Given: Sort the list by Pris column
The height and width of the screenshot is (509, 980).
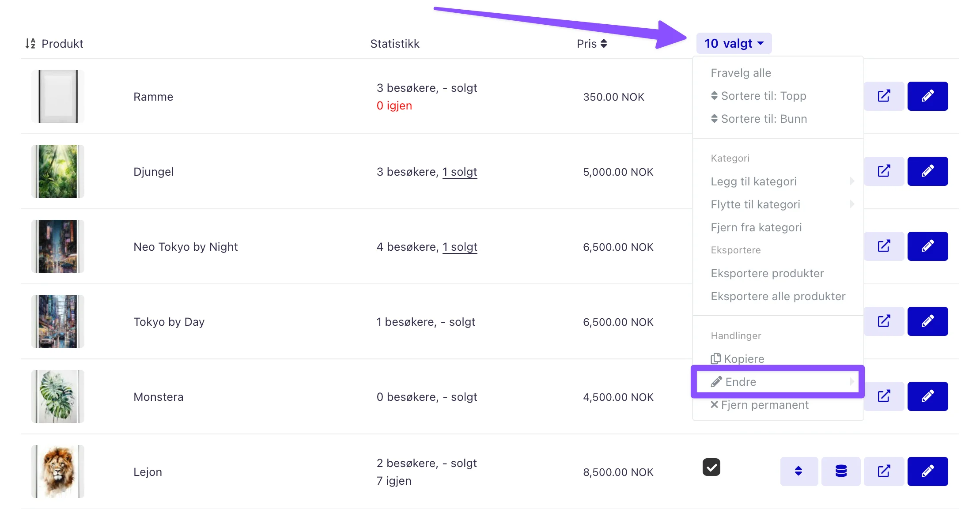Looking at the screenshot, I should point(592,44).
